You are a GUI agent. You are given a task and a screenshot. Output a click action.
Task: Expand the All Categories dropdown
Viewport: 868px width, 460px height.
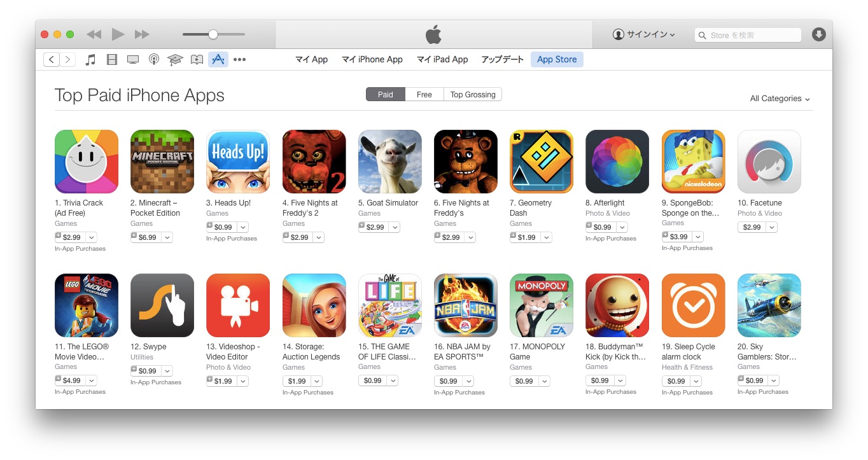(x=780, y=99)
